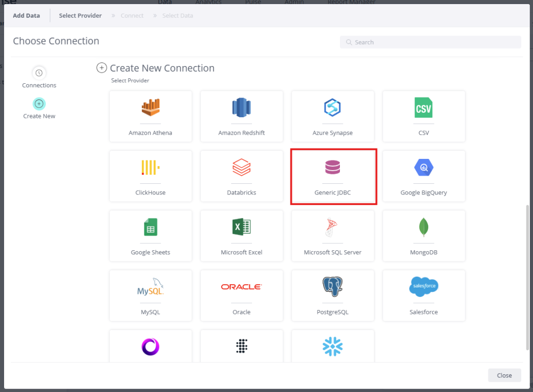This screenshot has height=392, width=533.
Task: Choose the ClickHouse provider icon
Action: point(150,168)
